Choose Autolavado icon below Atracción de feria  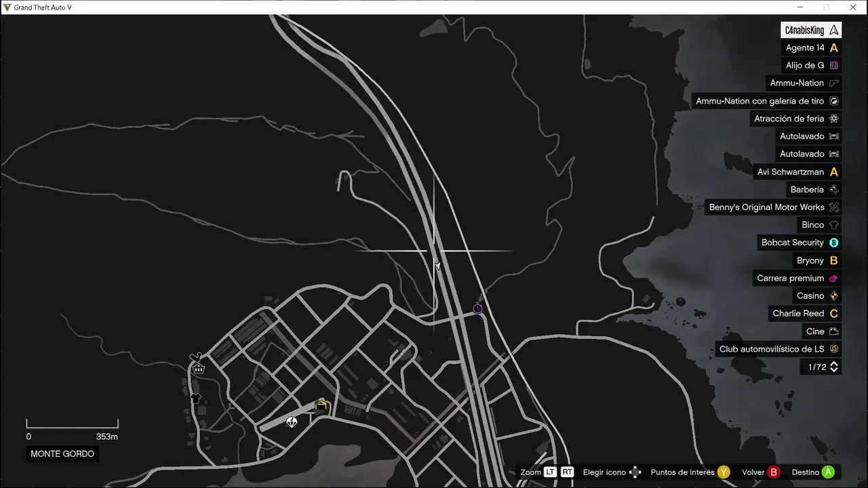tap(834, 136)
